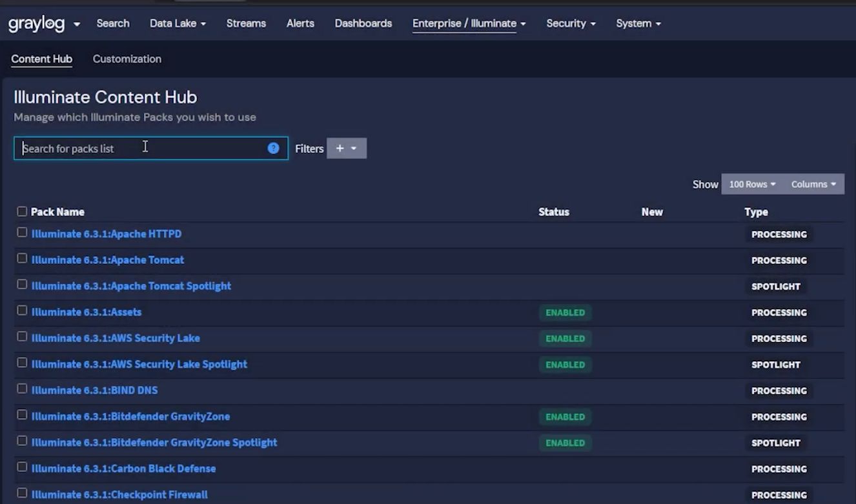
Task: Open the dropdown arrow beside the Graylog logo
Action: 77,25
